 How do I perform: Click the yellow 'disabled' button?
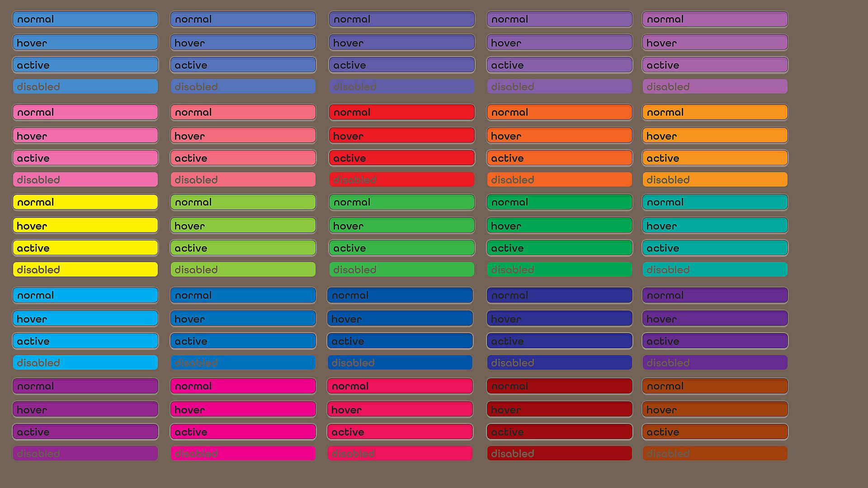click(85, 270)
